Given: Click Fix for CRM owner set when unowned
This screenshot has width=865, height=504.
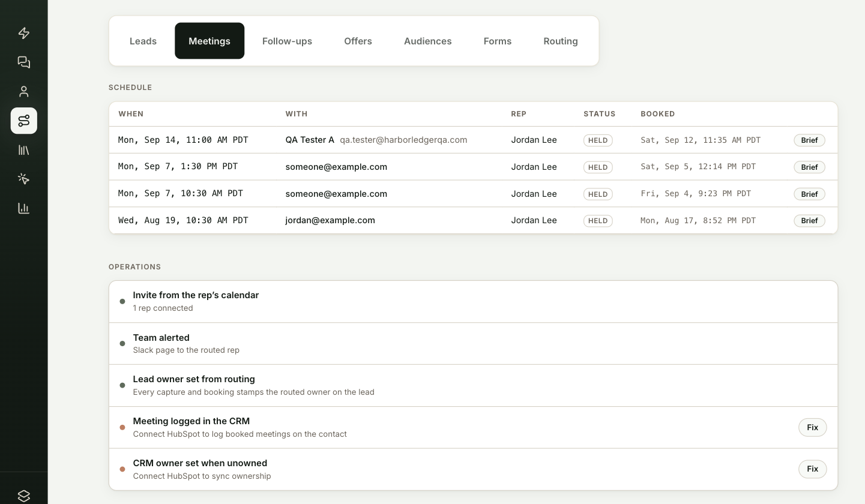Looking at the screenshot, I should [812, 469].
